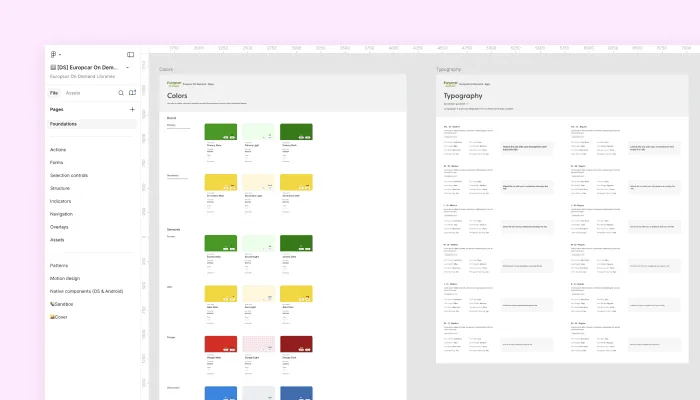
Task: Switch to the Assets tab
Action: click(73, 93)
